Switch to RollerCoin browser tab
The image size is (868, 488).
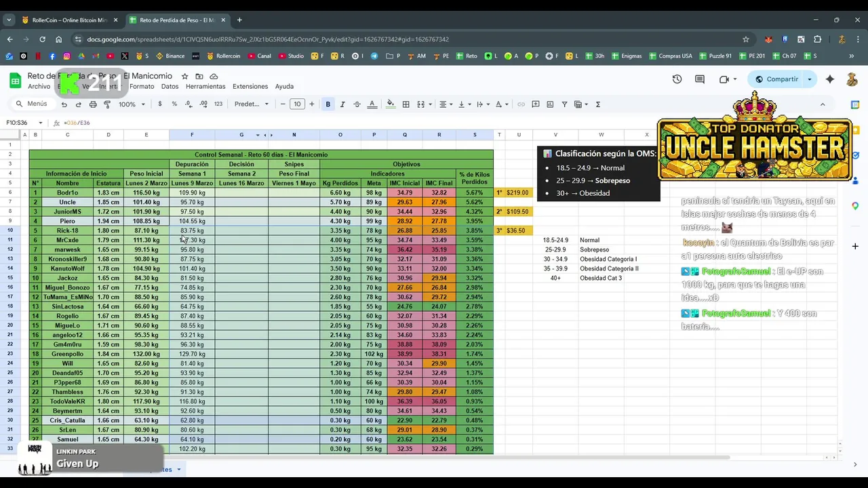click(x=69, y=20)
